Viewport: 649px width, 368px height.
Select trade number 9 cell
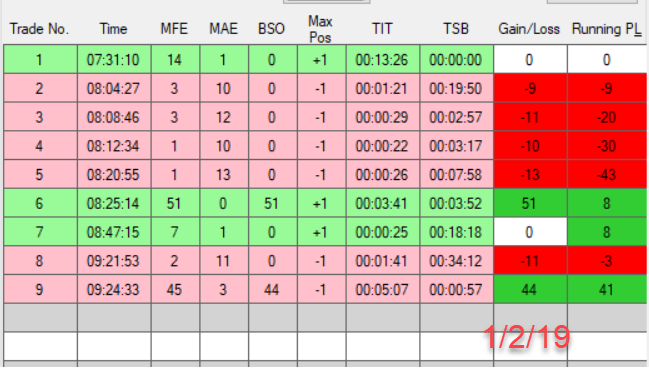pos(40,289)
